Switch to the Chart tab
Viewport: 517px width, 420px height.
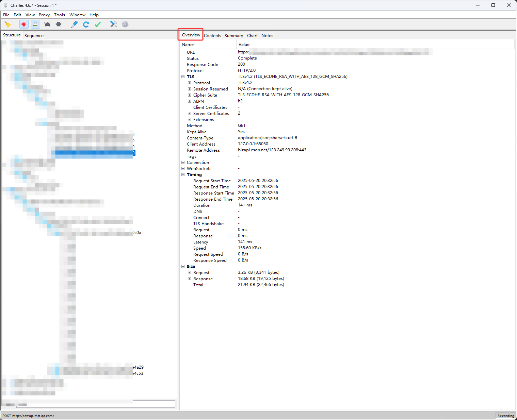pos(252,36)
